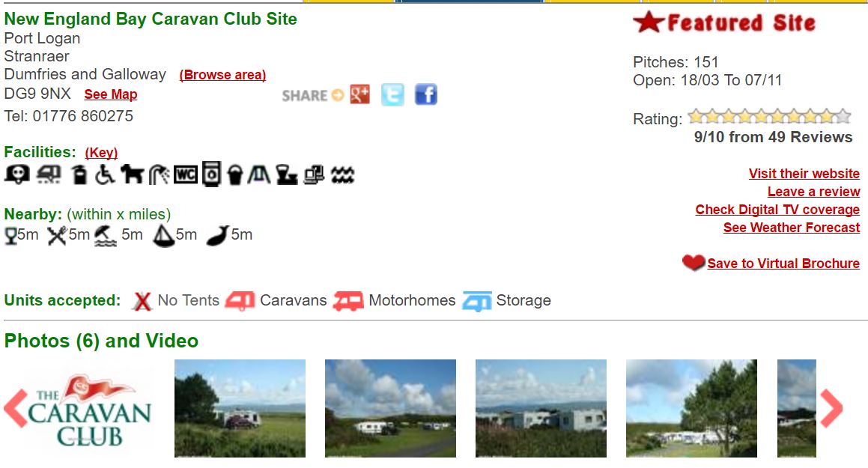
Task: Open the facilities Key link
Action: pos(101,152)
